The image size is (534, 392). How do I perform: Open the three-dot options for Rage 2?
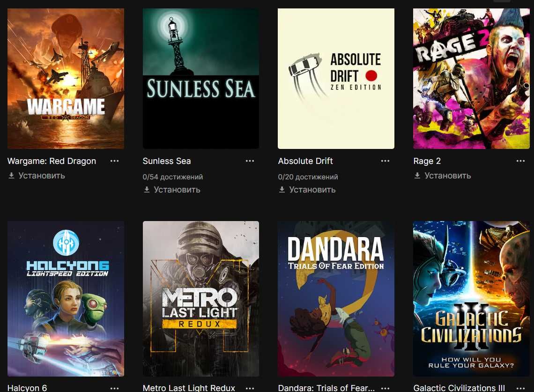click(x=520, y=161)
